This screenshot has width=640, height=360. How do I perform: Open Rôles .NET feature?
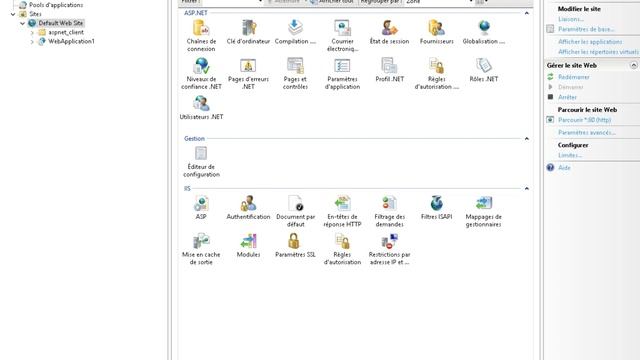point(484,70)
